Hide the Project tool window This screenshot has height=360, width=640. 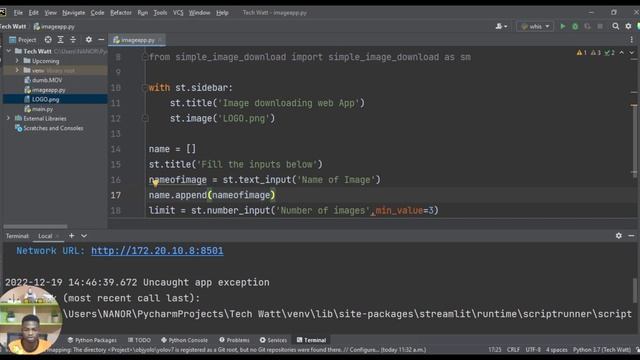(101, 40)
